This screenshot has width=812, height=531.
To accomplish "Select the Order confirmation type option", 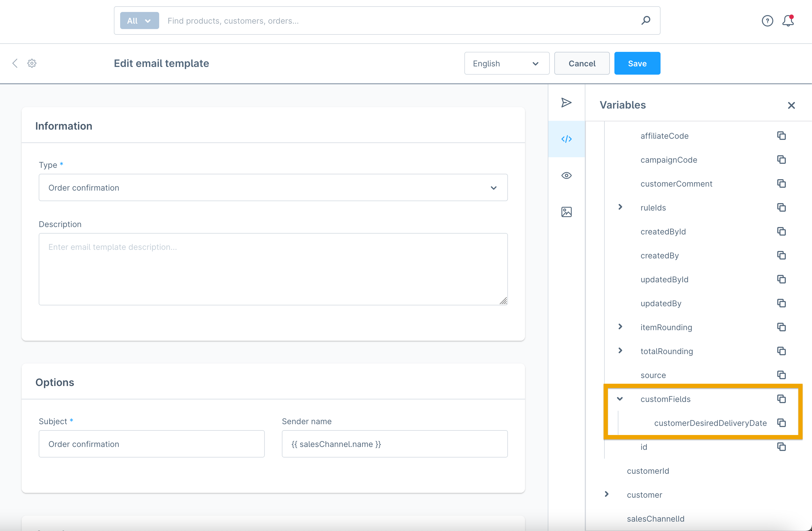I will pyautogui.click(x=272, y=187).
